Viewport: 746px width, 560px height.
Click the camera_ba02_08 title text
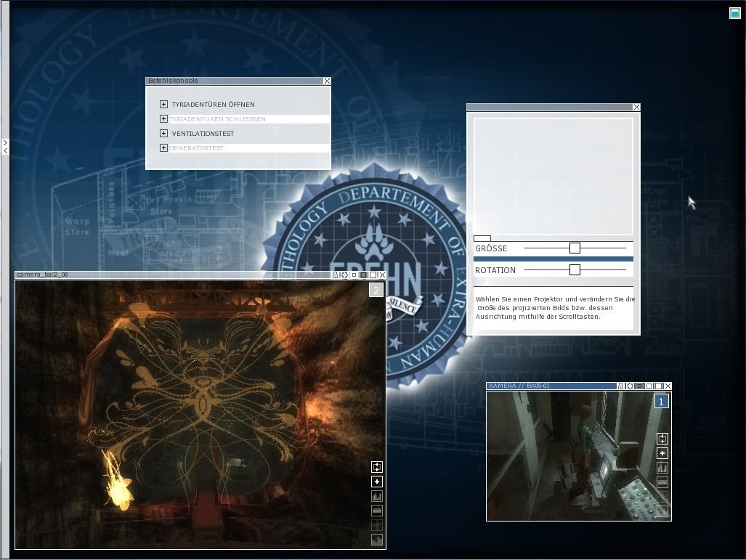pos(42,275)
